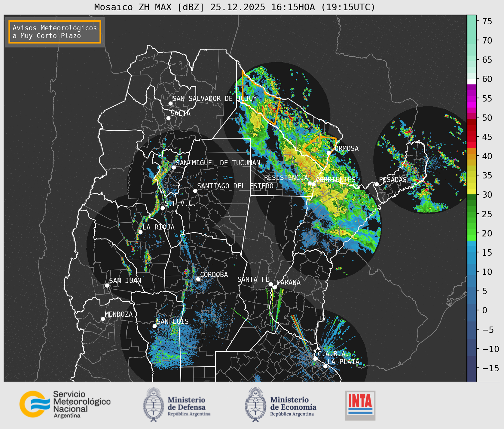Select the Formosa city marker
Viewport: 504px width, 429px height.
[x=329, y=153]
